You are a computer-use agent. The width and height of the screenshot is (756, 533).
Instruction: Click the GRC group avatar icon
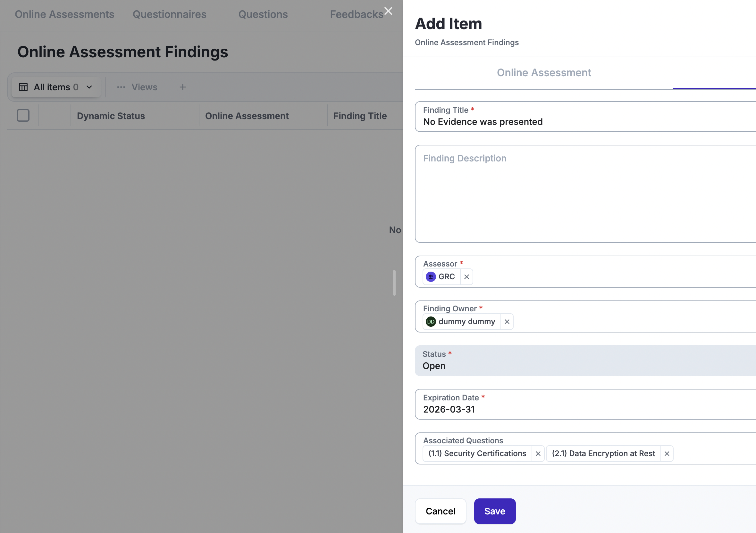click(x=430, y=277)
